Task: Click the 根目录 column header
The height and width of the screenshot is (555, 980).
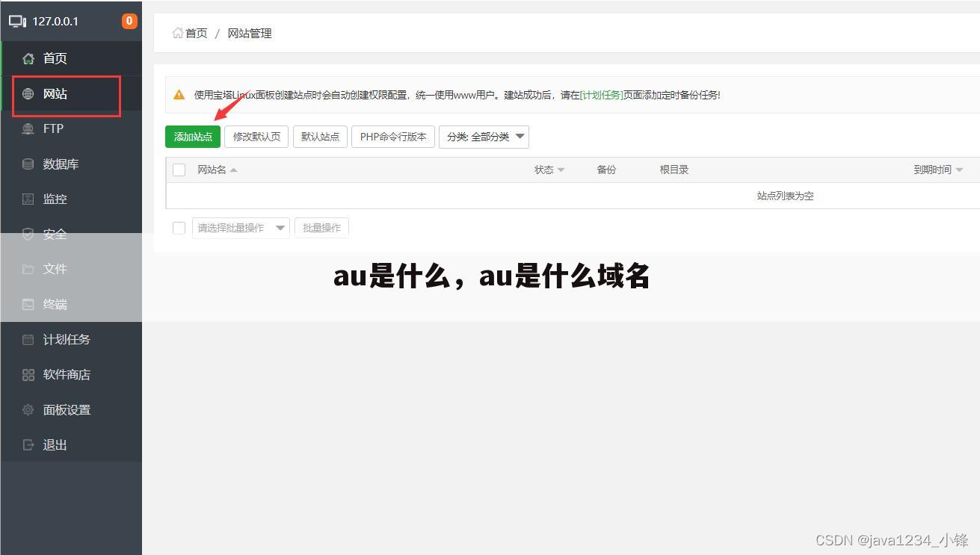Action: (674, 170)
